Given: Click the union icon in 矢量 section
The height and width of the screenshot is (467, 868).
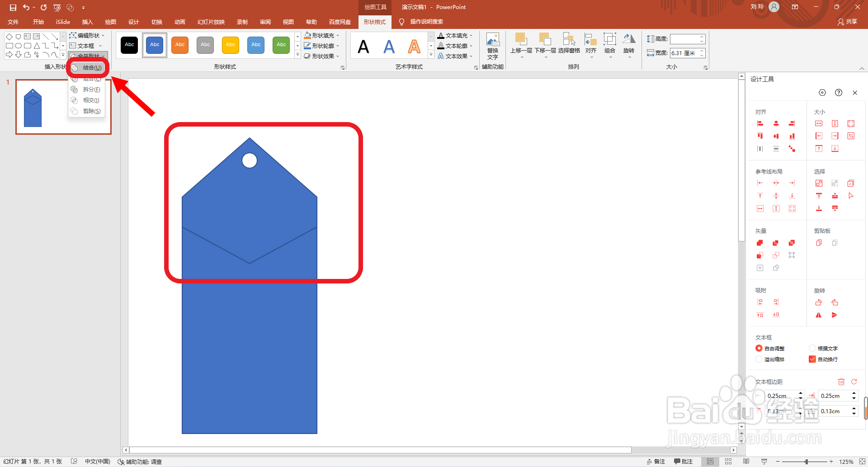Looking at the screenshot, I should pyautogui.click(x=760, y=243).
